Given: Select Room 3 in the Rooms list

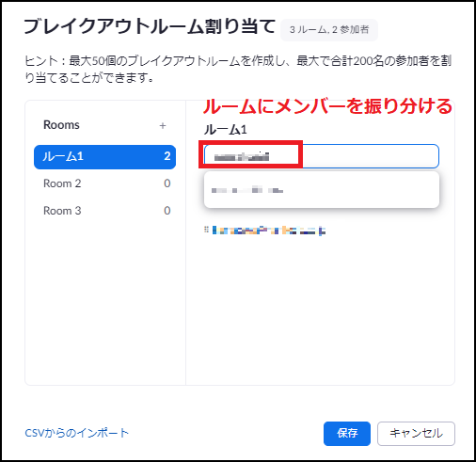Looking at the screenshot, I should point(104,211).
